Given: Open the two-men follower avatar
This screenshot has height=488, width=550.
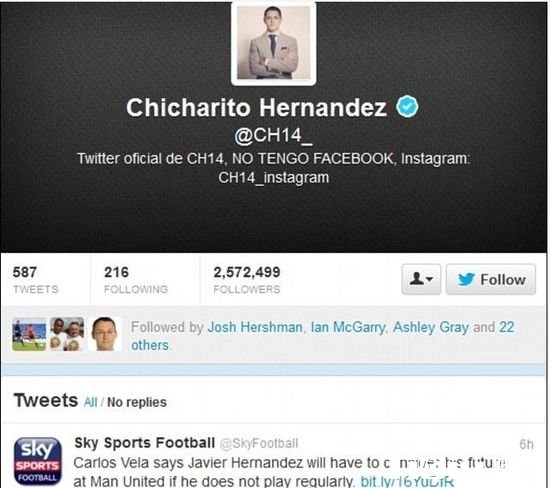Looking at the screenshot, I should [x=67, y=334].
